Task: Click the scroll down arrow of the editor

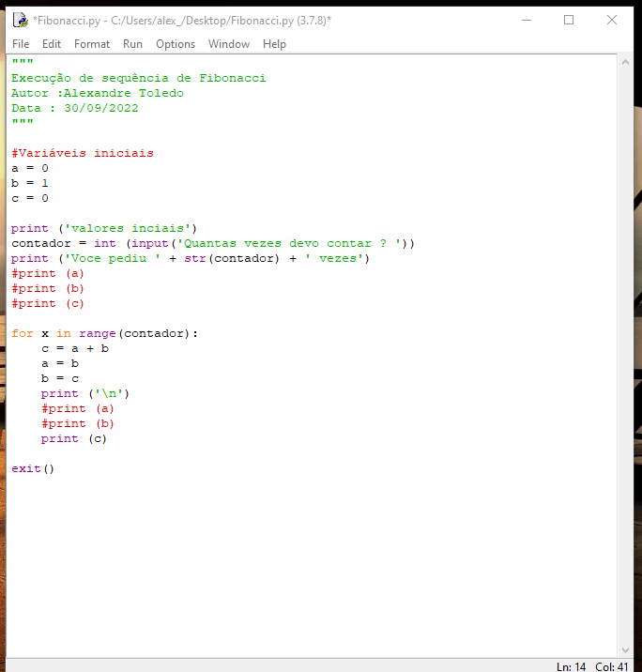Action: [626, 649]
